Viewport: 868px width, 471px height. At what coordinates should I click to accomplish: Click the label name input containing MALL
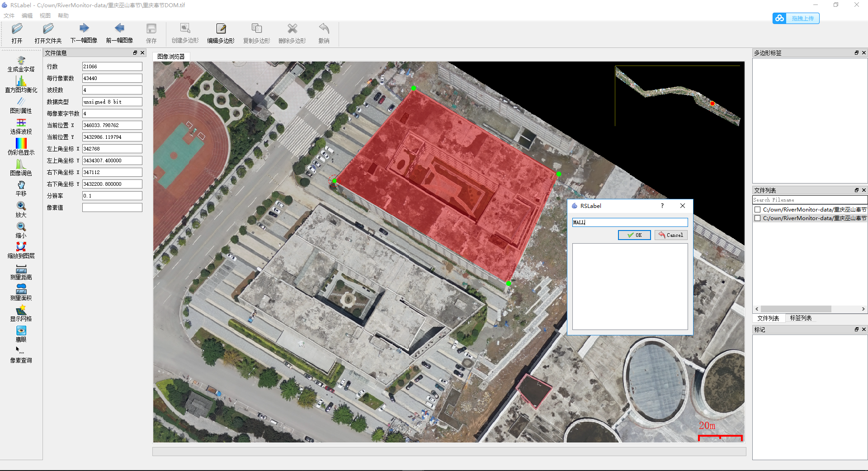630,222
